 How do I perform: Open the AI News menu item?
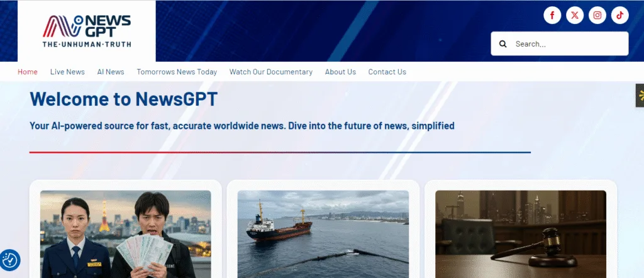coord(111,72)
